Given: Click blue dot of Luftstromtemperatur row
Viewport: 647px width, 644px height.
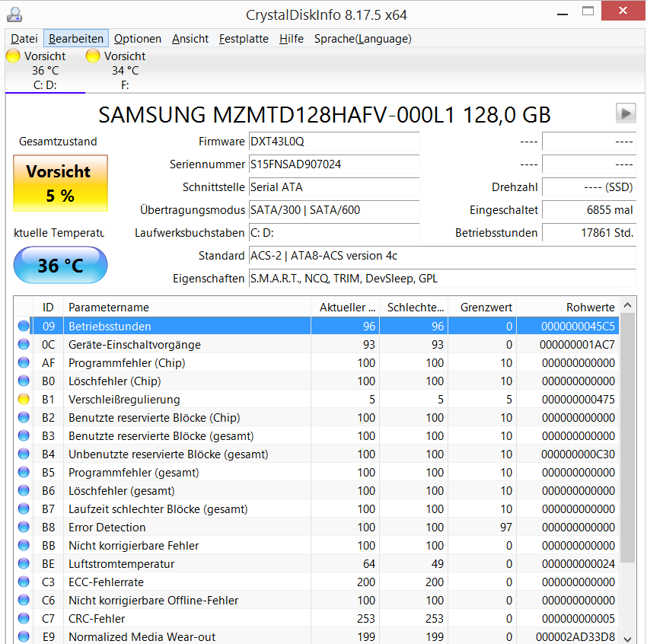Looking at the screenshot, I should 24,563.
